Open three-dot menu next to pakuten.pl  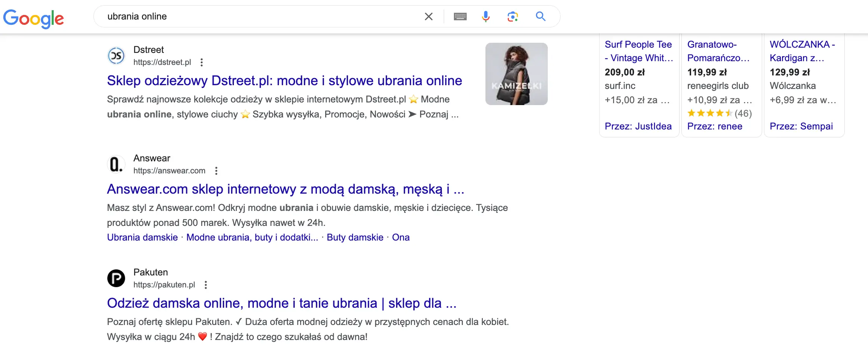[206, 285]
